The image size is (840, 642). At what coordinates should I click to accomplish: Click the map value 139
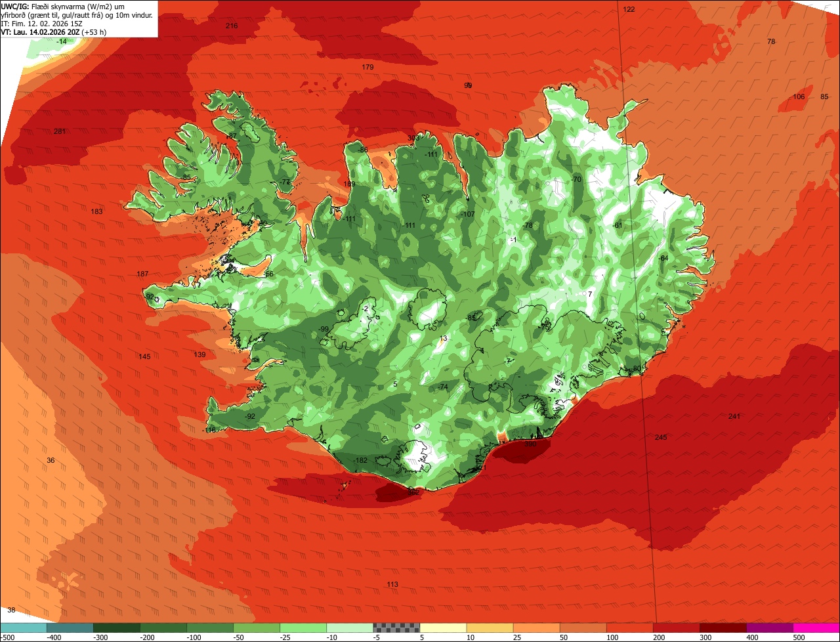[200, 355]
